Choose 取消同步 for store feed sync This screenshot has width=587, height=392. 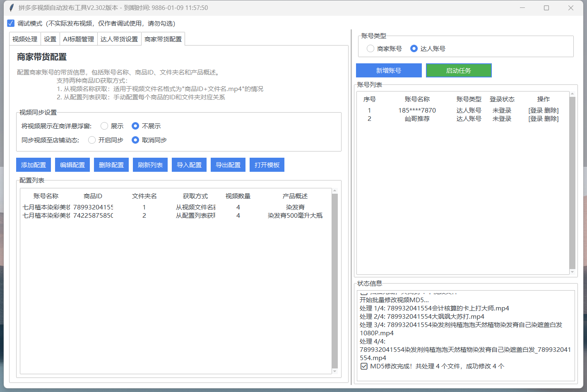click(x=135, y=140)
